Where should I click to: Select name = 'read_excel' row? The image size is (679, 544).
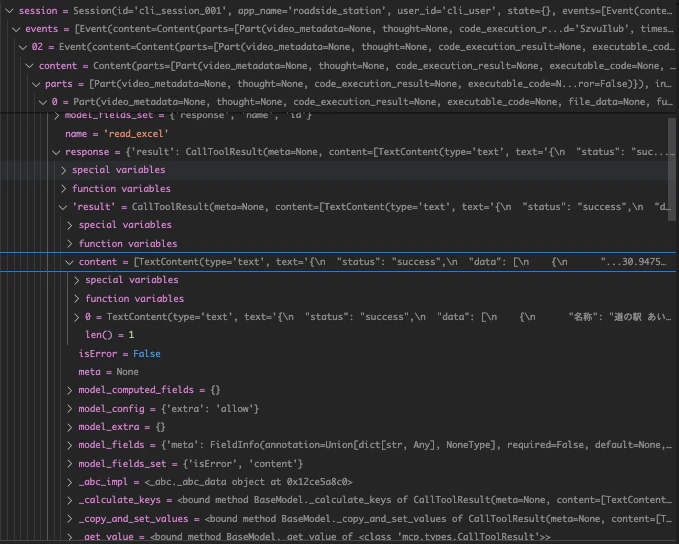click(338, 134)
